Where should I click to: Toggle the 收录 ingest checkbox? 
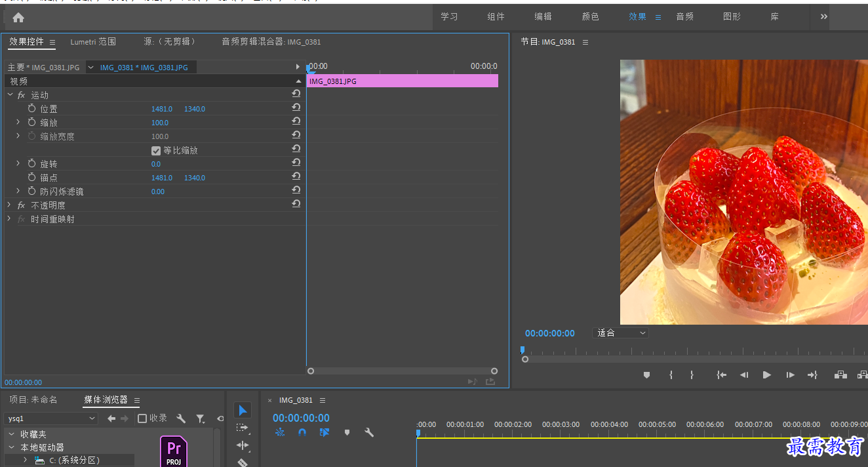142,418
